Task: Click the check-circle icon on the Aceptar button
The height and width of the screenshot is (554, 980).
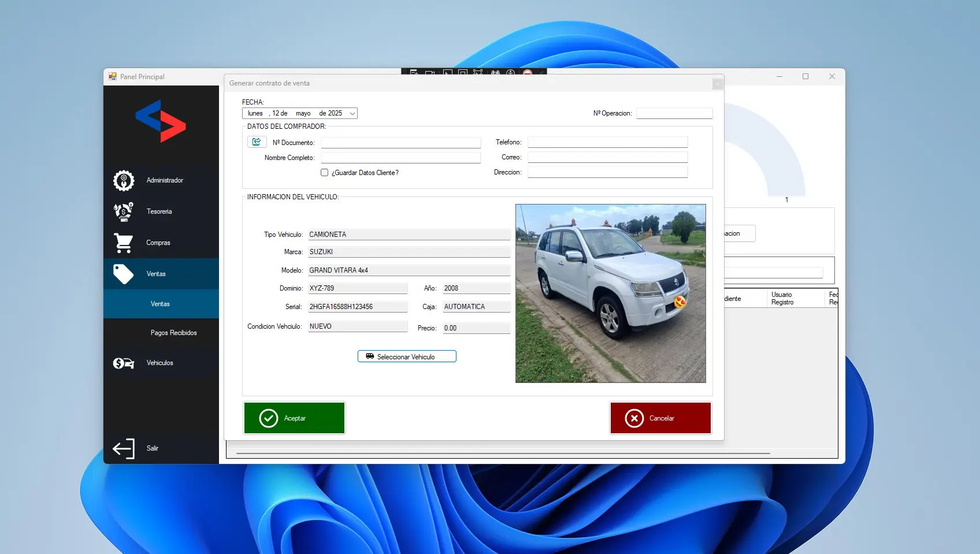Action: pos(269,418)
